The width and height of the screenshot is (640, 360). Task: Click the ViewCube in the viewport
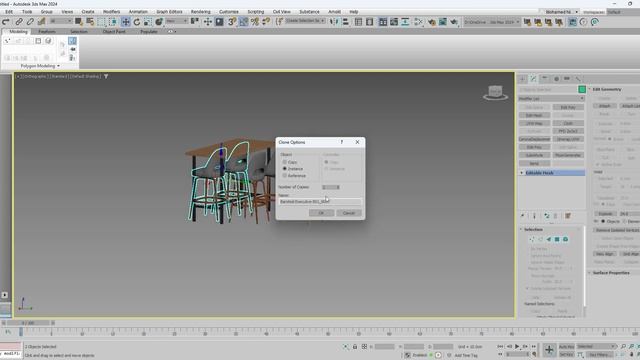pyautogui.click(x=495, y=93)
